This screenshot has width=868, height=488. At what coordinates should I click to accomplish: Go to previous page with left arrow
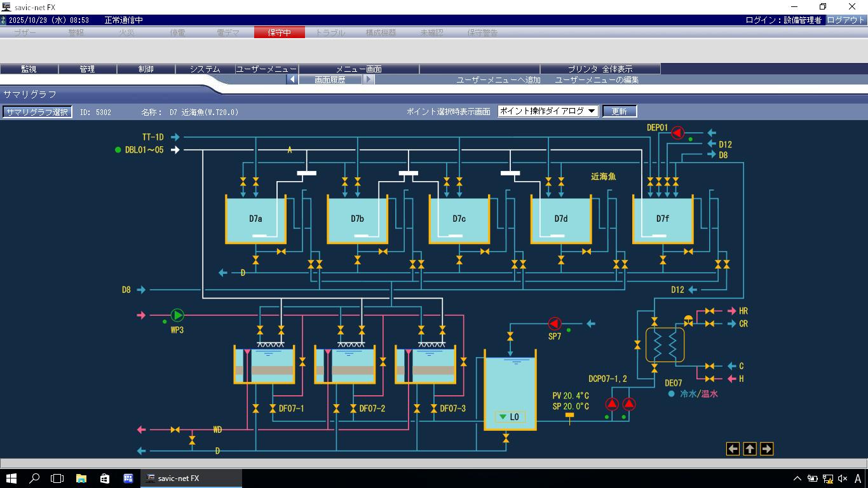[733, 449]
